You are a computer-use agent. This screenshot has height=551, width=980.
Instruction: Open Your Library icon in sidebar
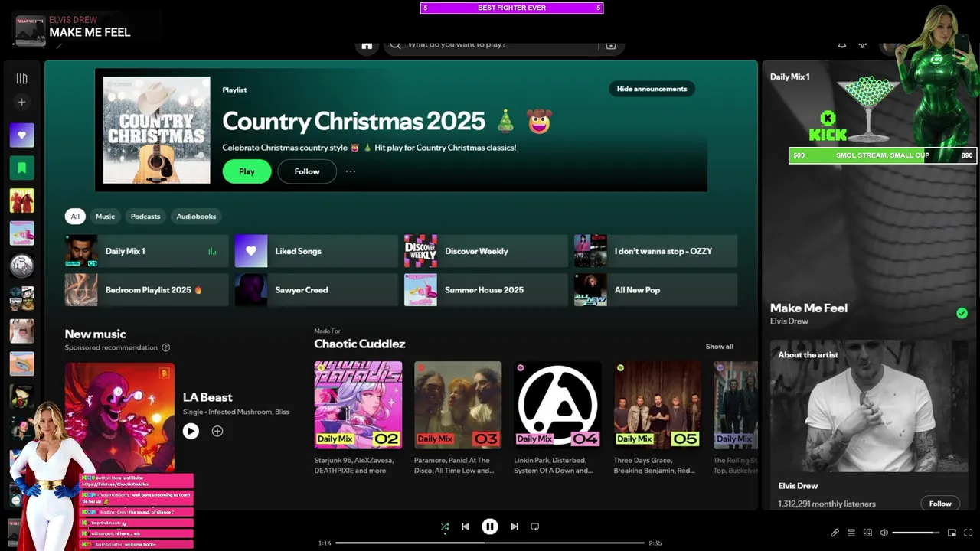(x=21, y=79)
